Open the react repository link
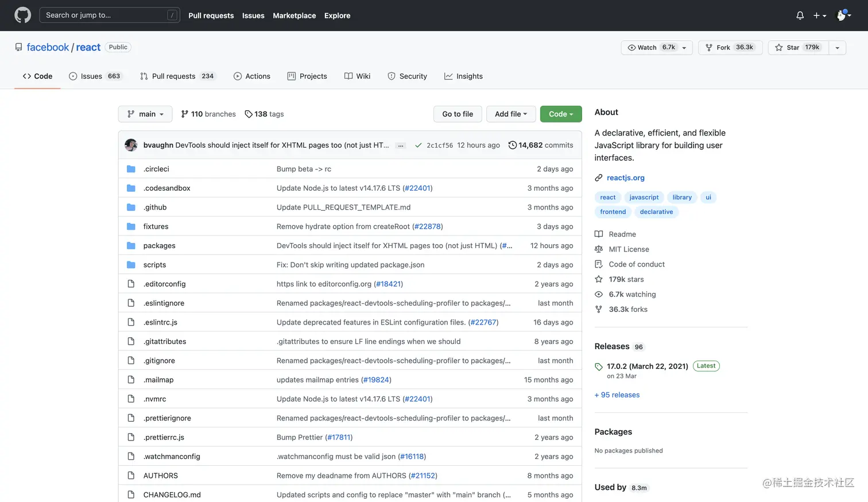The image size is (868, 502). tap(88, 47)
